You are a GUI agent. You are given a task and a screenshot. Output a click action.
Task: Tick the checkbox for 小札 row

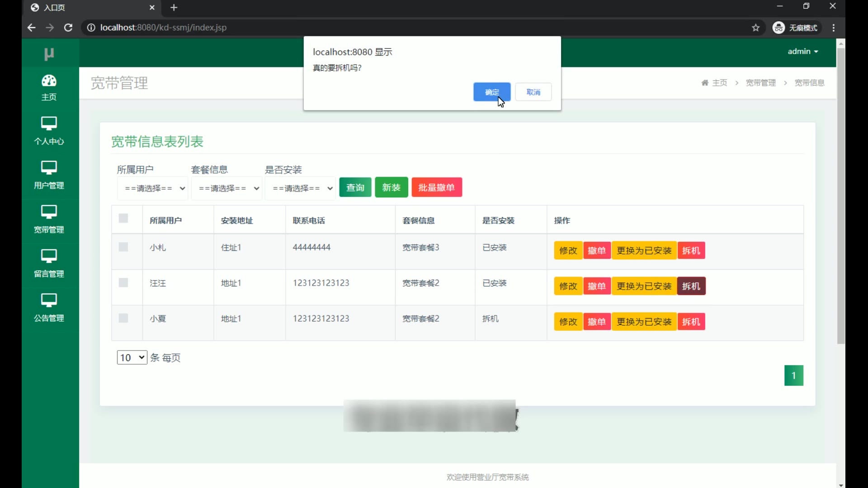123,247
